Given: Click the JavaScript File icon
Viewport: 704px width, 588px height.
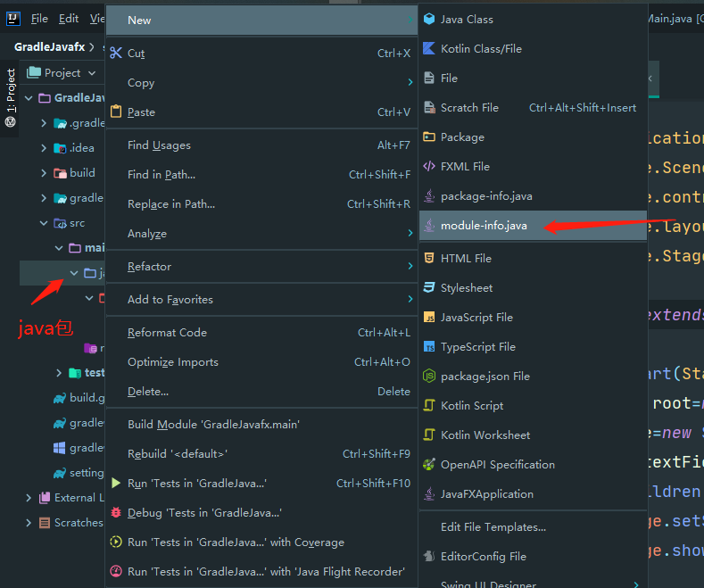Looking at the screenshot, I should coord(429,318).
